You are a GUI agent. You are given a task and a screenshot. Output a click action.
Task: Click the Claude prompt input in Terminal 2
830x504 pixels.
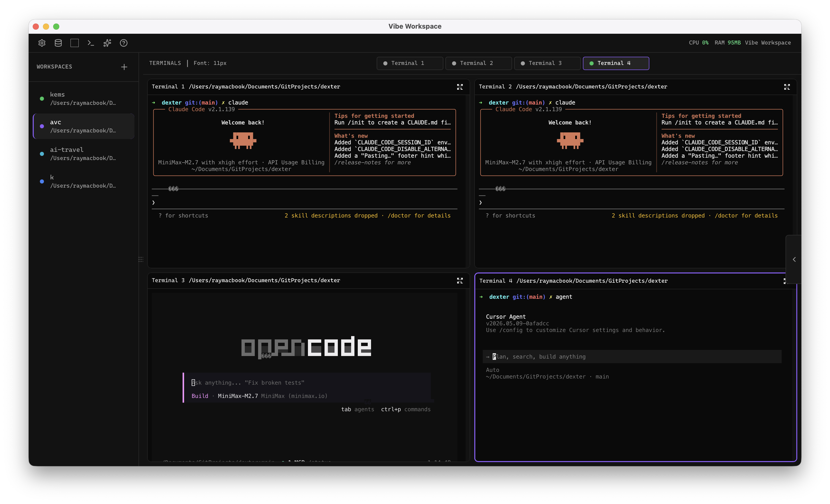coord(632,202)
